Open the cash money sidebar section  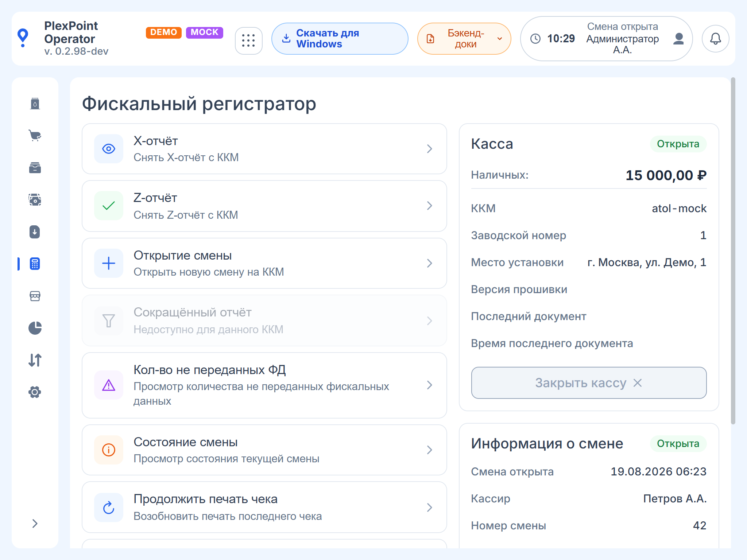35,200
